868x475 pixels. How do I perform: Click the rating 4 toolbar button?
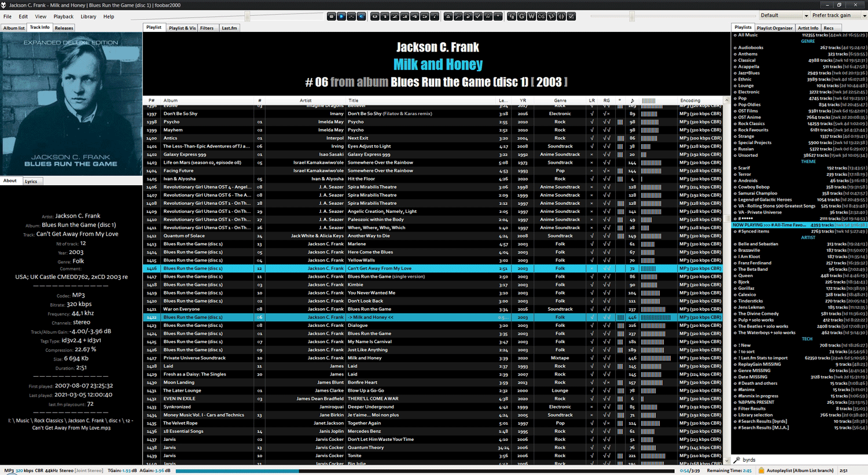click(414, 16)
